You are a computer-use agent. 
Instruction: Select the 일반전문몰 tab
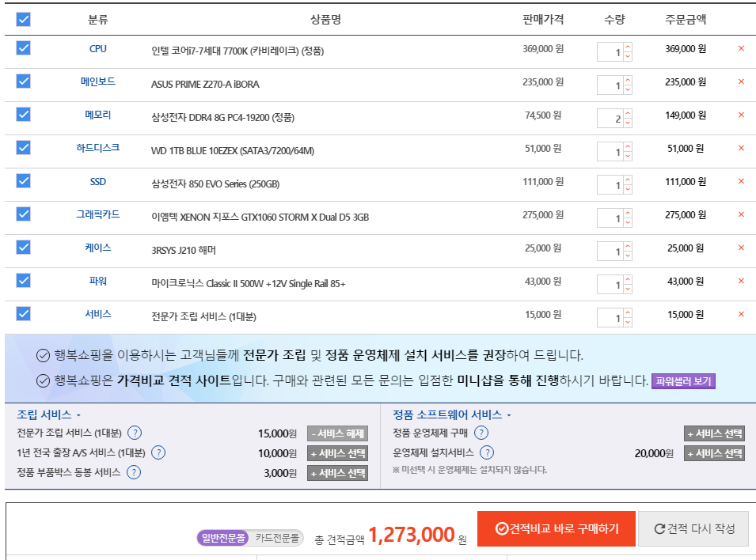tap(222, 538)
